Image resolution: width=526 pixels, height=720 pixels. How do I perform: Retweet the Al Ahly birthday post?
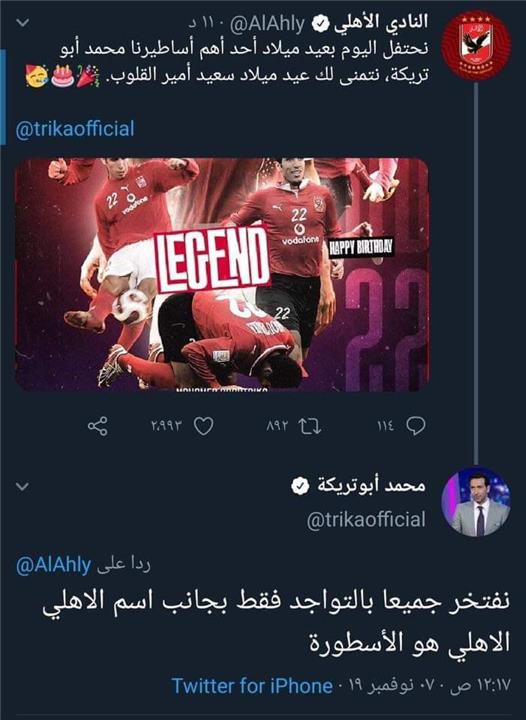pyautogui.click(x=310, y=426)
